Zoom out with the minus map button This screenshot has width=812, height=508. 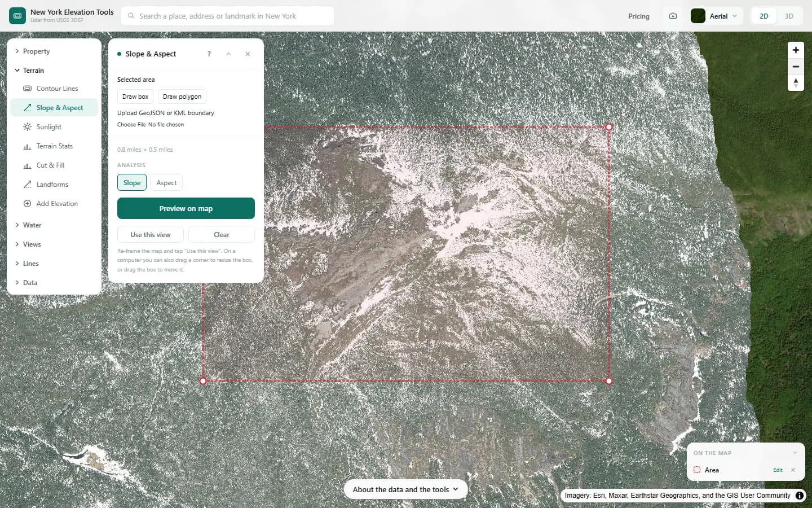tap(796, 67)
